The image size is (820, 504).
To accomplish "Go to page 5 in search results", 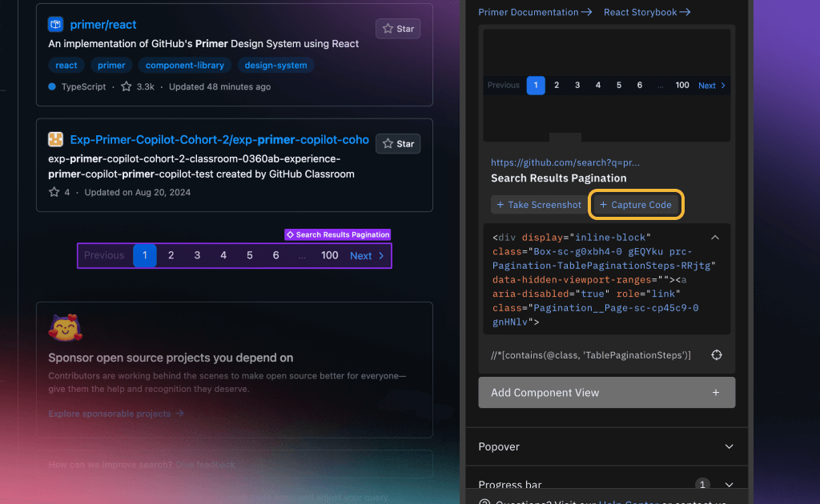I will click(x=250, y=255).
